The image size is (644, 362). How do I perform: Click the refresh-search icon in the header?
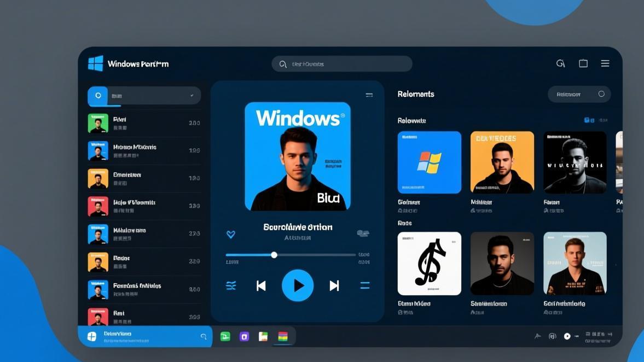click(561, 63)
